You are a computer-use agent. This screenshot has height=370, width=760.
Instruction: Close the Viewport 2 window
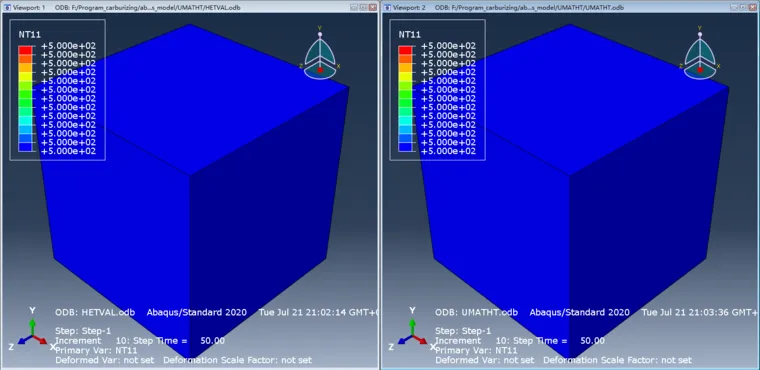(x=752, y=7)
